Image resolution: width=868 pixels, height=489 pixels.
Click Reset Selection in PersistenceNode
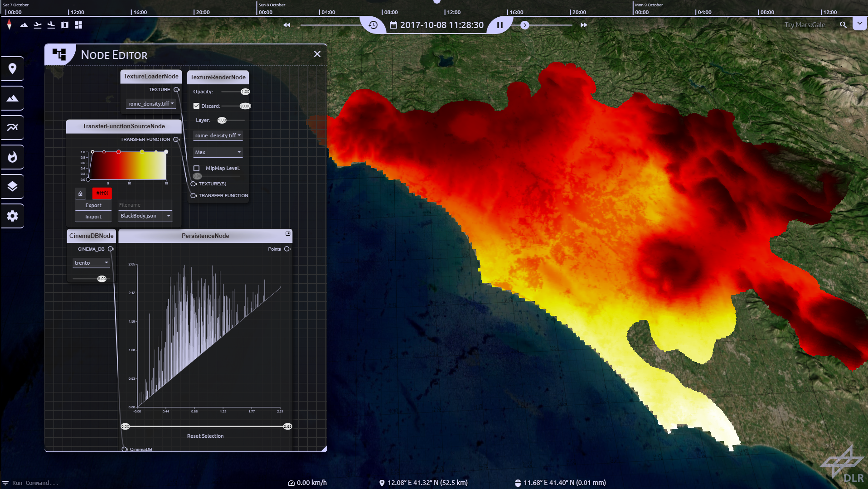coord(205,436)
